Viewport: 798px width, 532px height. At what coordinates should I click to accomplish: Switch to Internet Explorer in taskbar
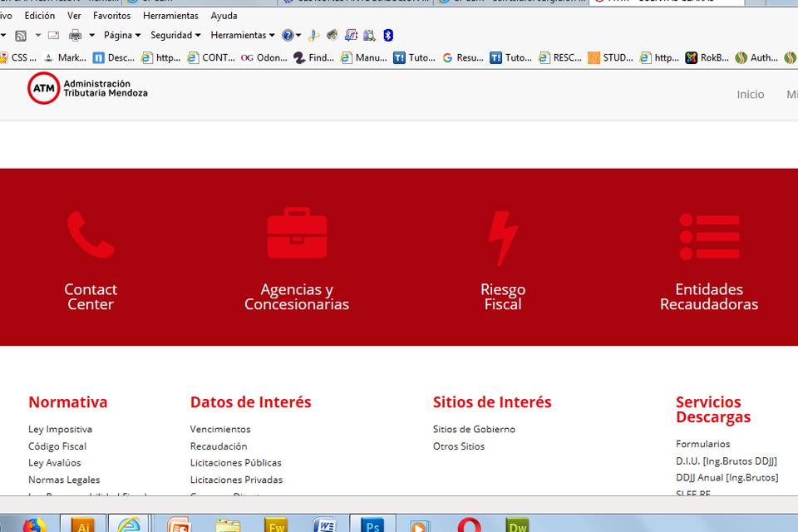[130, 525]
